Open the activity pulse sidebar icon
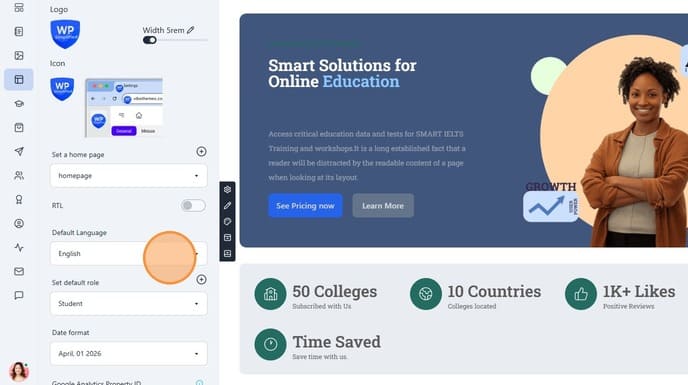Image resolution: width=688 pixels, height=385 pixels. (19, 248)
